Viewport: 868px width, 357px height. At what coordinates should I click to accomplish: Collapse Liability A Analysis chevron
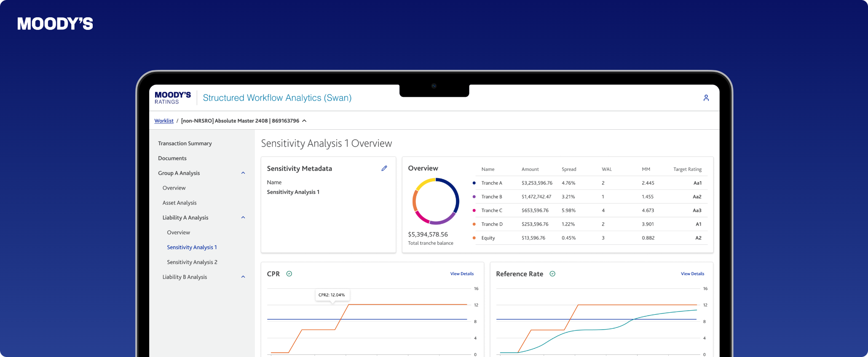pyautogui.click(x=243, y=218)
